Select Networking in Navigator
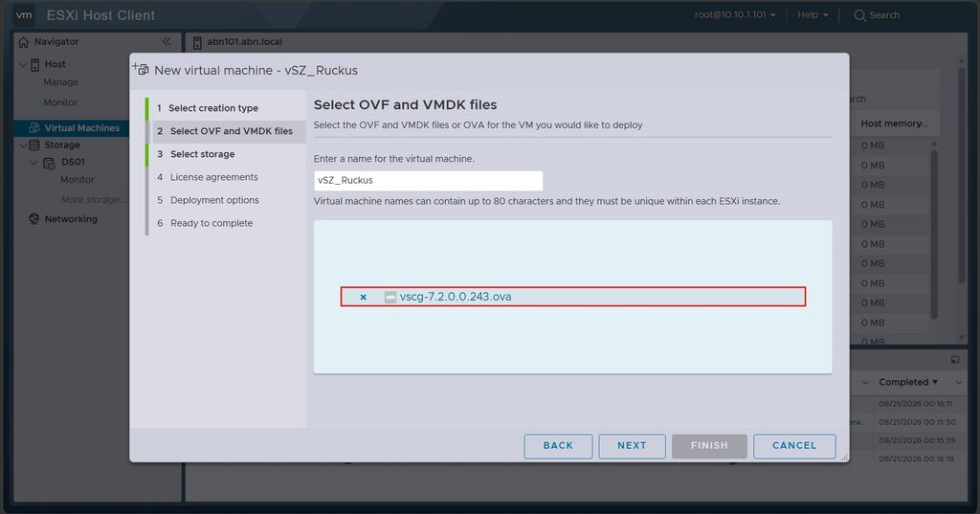Viewport: 980px width, 514px height. pyautogui.click(x=71, y=219)
